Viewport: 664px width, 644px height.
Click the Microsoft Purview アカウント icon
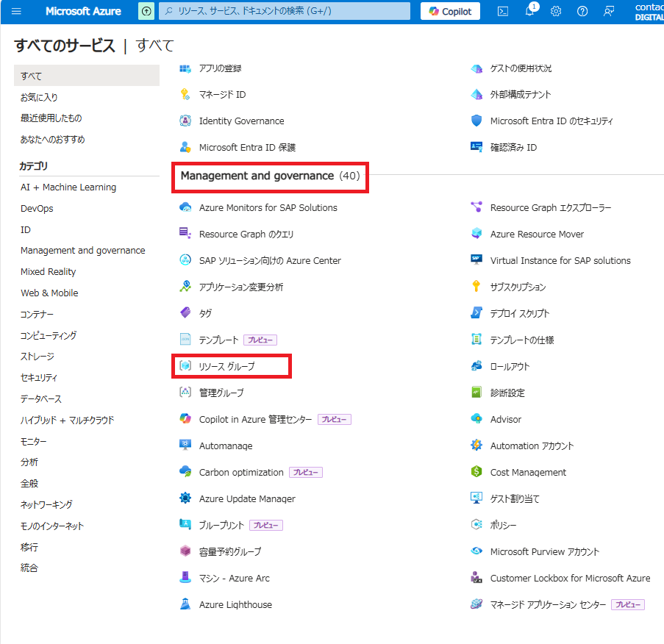[x=476, y=551]
